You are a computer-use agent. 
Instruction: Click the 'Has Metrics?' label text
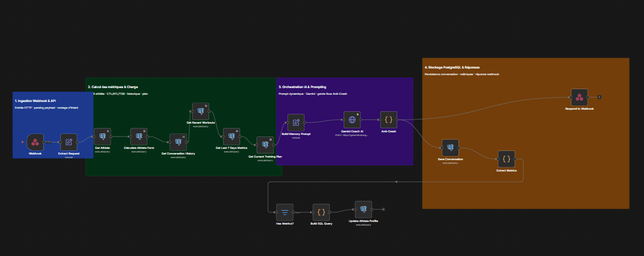tap(284, 224)
